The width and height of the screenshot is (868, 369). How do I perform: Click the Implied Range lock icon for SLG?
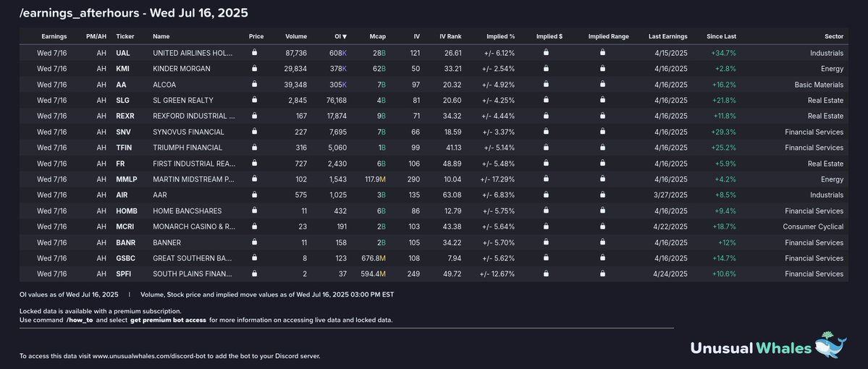click(602, 100)
